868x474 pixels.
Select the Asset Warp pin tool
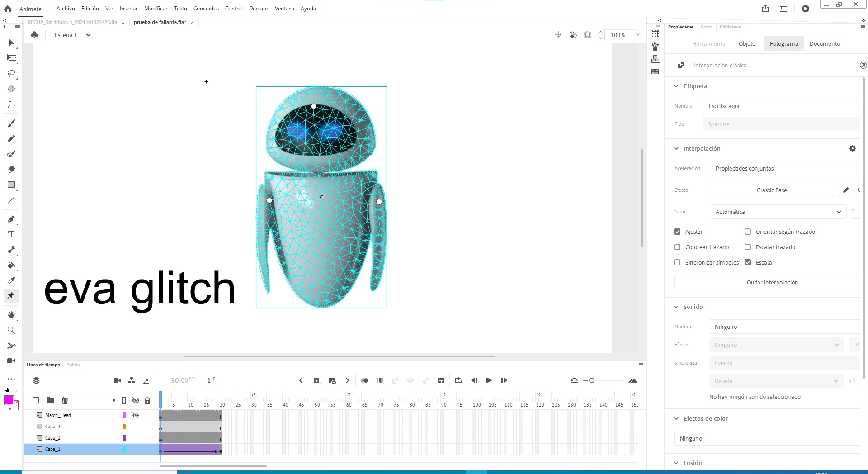[x=11, y=296]
